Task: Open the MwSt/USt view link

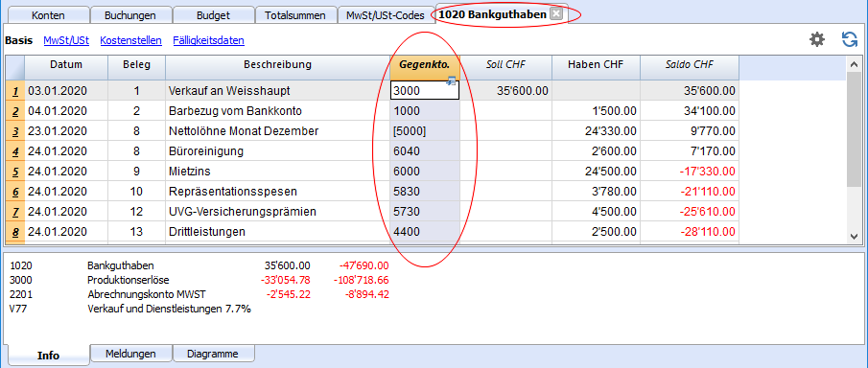Action: tap(66, 40)
